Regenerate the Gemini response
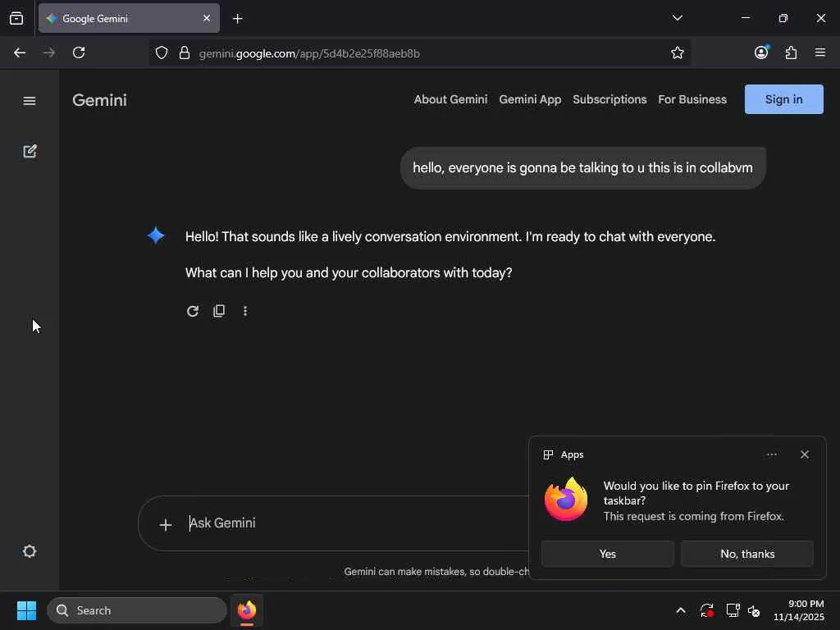This screenshot has height=630, width=840. coord(193,311)
